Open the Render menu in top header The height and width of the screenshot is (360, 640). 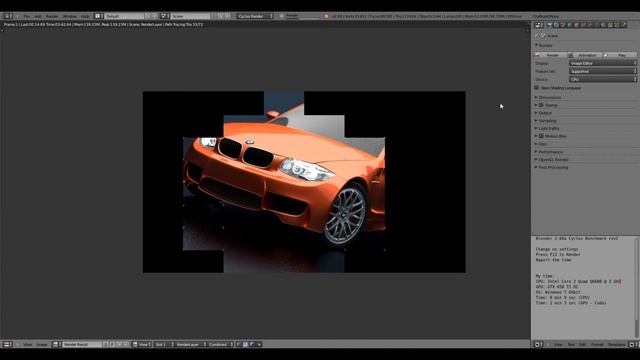coord(51,16)
